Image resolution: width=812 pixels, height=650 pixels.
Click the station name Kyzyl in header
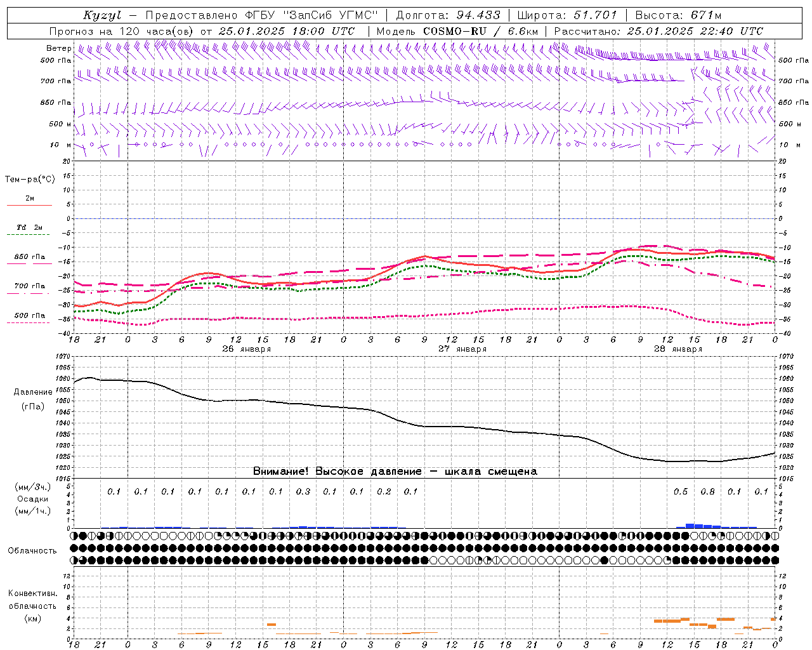point(102,16)
